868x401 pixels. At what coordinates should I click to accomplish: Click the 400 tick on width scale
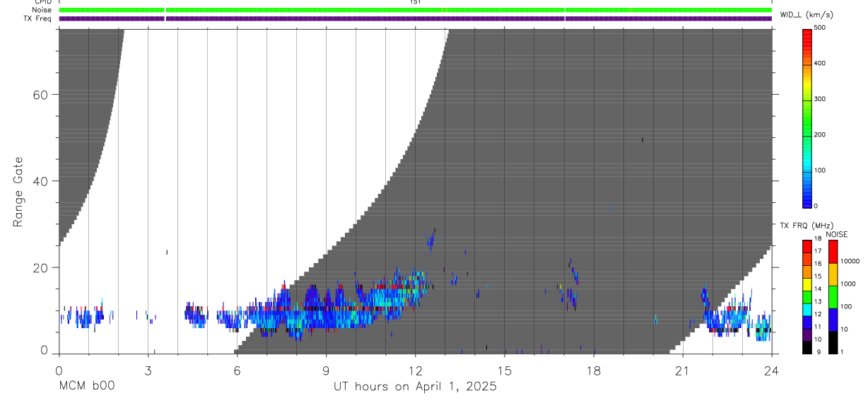click(821, 64)
